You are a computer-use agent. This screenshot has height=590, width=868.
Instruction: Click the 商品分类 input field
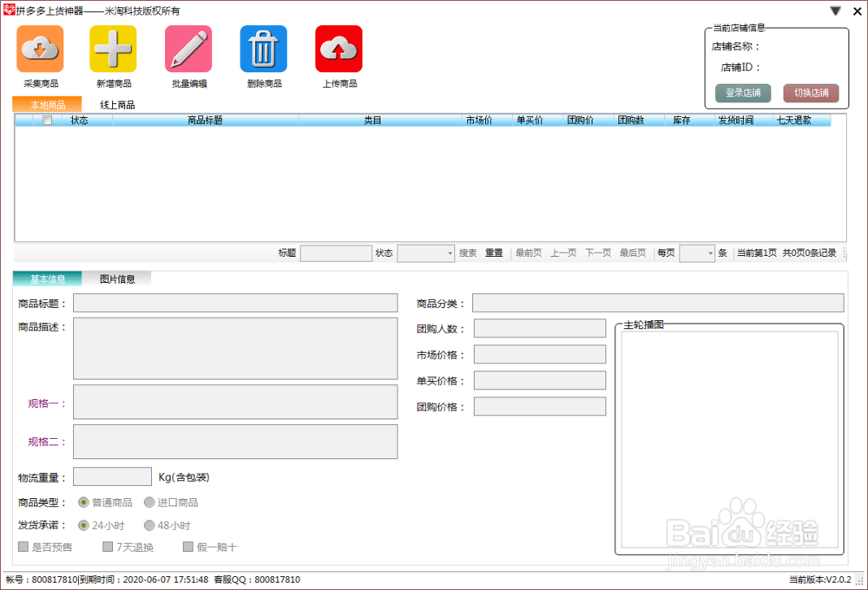pos(658,303)
